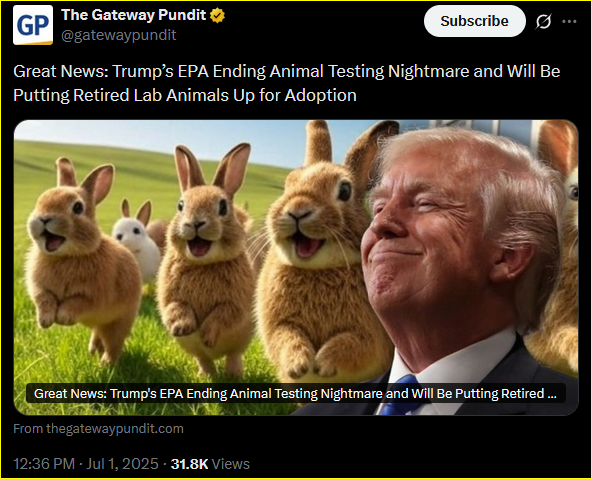Click the gold verified badge
This screenshot has height=479, width=592.
[217, 15]
